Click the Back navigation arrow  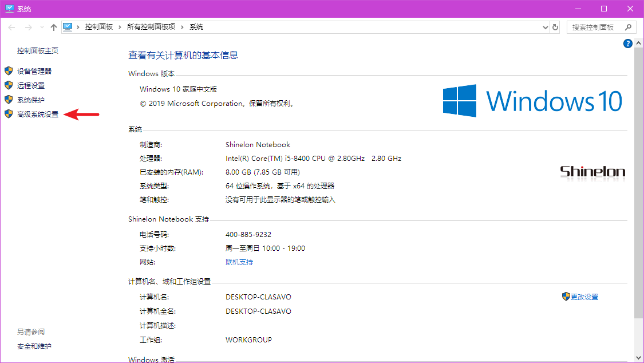pyautogui.click(x=11, y=27)
